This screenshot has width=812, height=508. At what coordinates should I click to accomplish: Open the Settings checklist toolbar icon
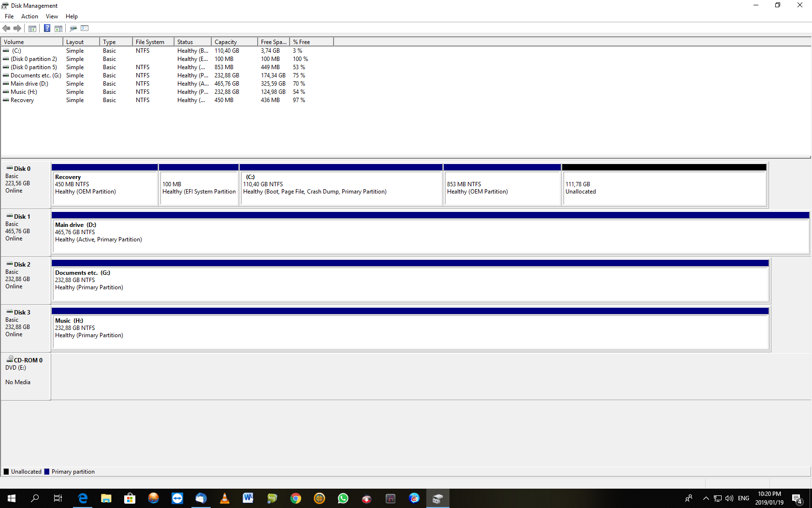85,29
